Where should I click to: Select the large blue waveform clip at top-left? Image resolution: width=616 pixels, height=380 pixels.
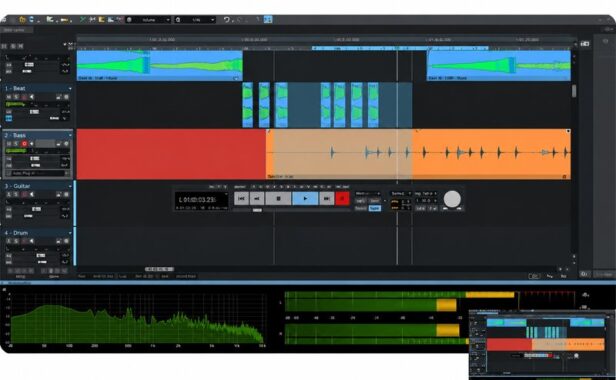pyautogui.click(x=160, y=66)
